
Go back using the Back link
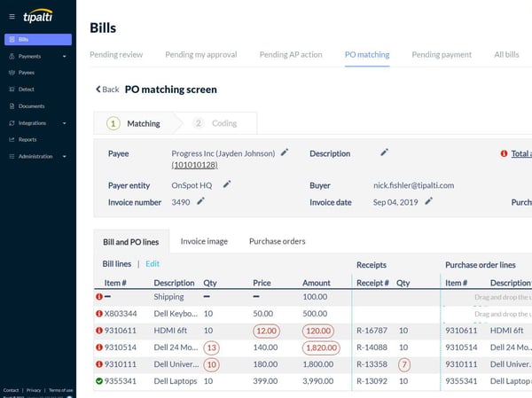point(106,90)
